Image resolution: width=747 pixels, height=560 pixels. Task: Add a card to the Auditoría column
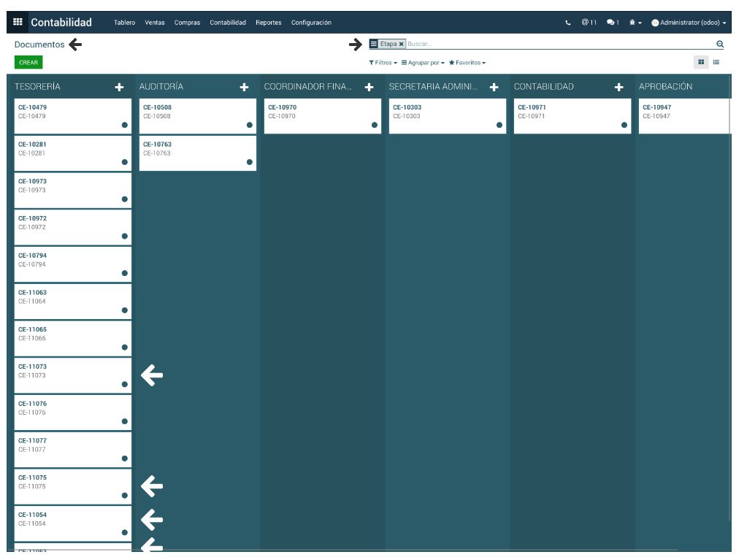244,87
